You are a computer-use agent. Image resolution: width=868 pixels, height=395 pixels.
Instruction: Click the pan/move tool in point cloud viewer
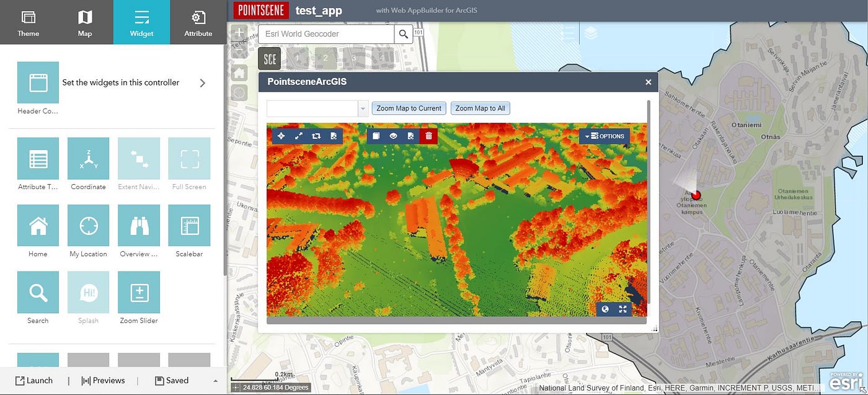click(281, 136)
